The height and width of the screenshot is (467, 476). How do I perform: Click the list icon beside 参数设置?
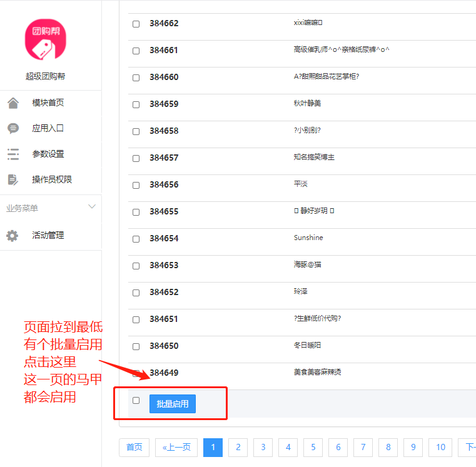[x=13, y=154]
